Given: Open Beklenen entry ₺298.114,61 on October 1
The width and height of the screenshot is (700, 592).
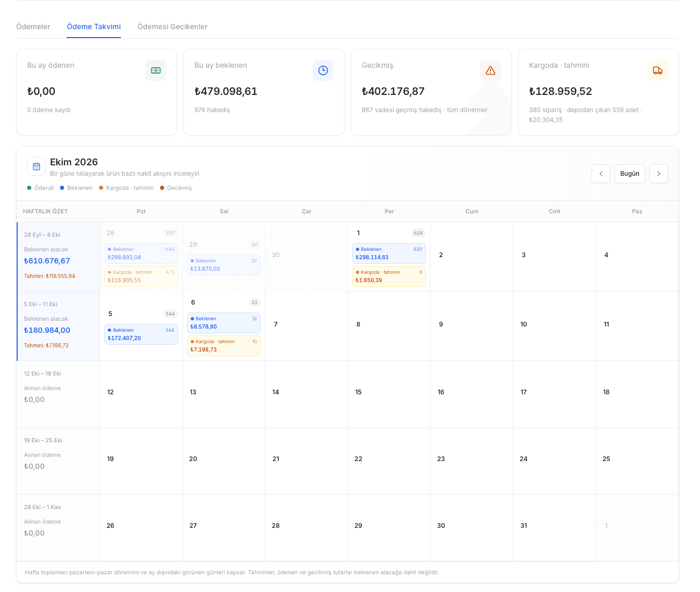Looking at the screenshot, I should tap(389, 253).
